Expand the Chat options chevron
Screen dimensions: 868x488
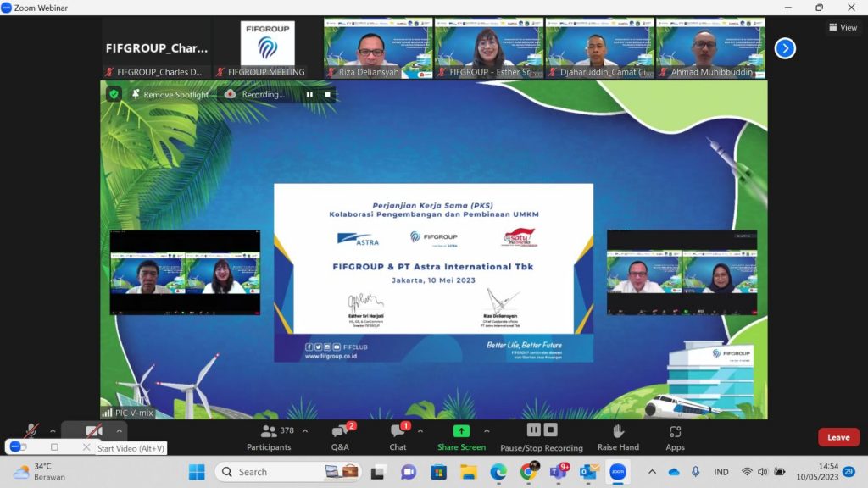[420, 431]
